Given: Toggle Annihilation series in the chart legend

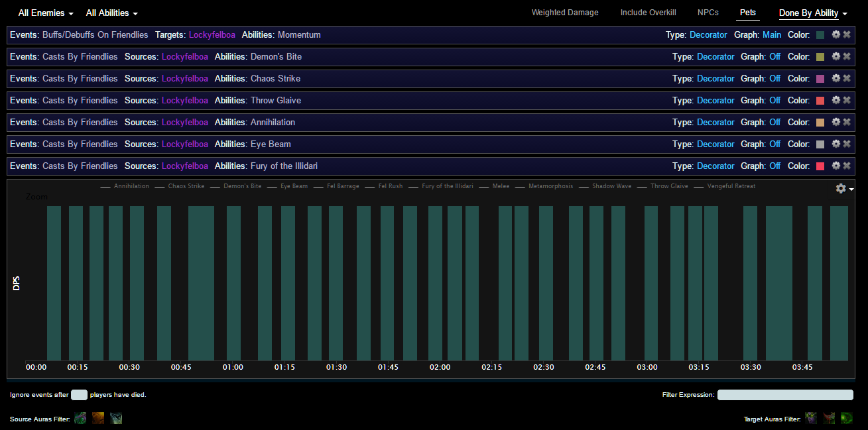Looking at the screenshot, I should [125, 186].
